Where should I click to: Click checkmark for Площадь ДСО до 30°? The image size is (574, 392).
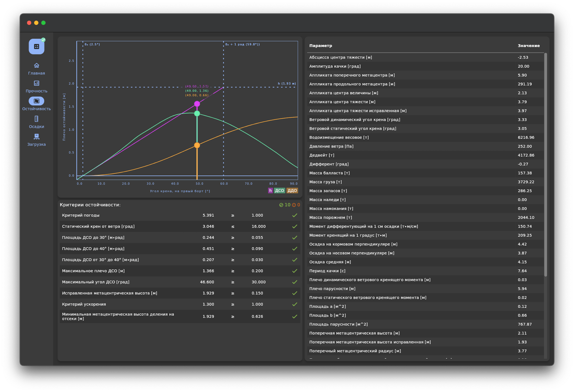pos(295,238)
